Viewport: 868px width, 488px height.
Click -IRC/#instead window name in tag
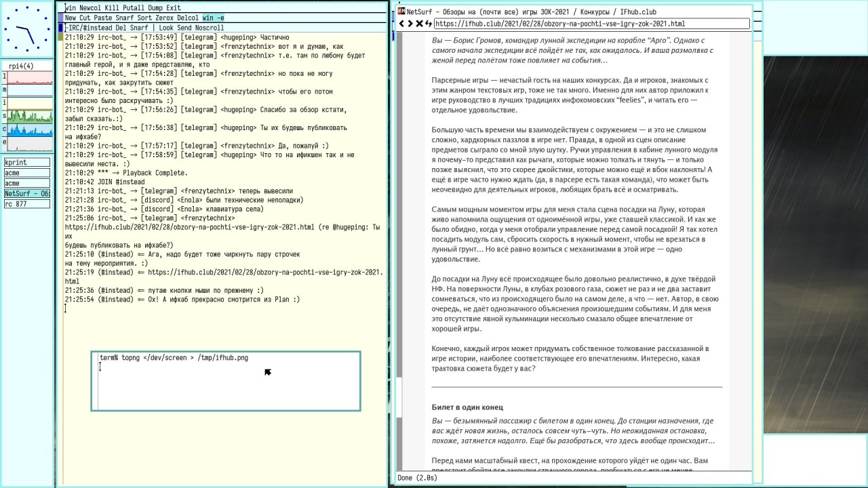point(89,28)
